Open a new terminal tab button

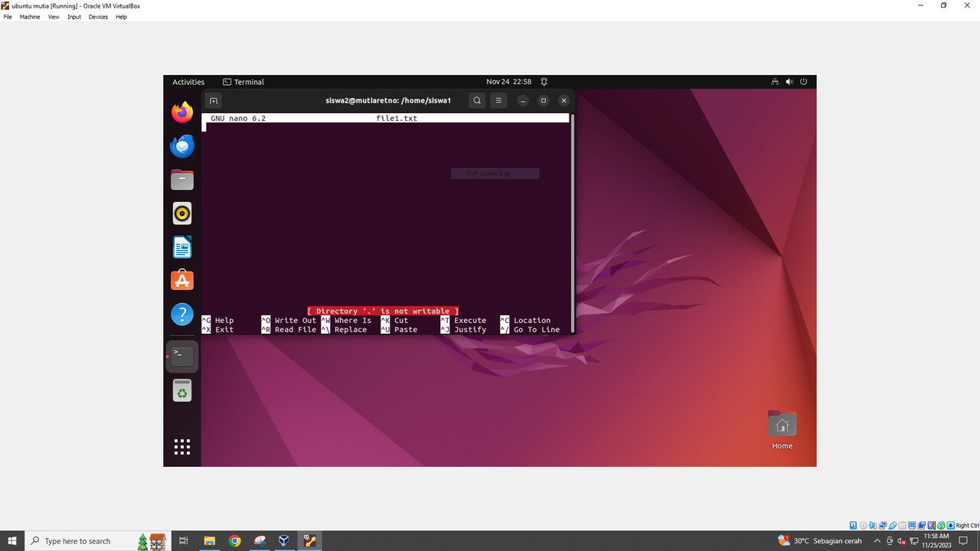coord(214,100)
